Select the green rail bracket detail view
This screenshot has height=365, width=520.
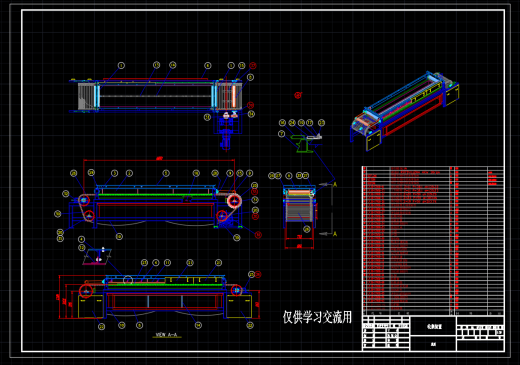(307, 143)
